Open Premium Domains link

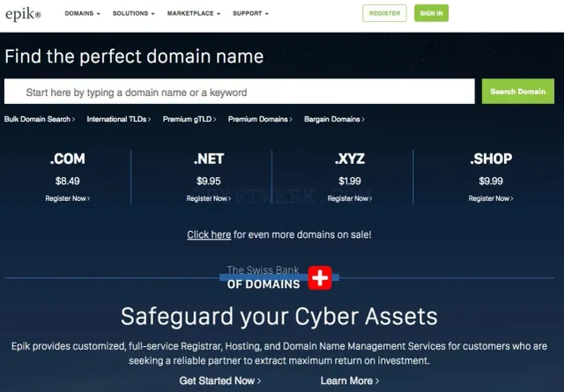[x=260, y=119]
